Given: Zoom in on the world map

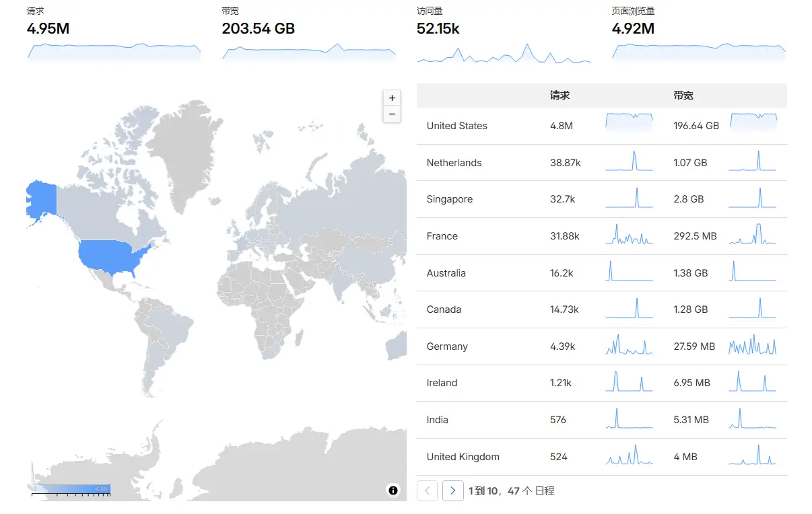Looking at the screenshot, I should pyautogui.click(x=392, y=98).
